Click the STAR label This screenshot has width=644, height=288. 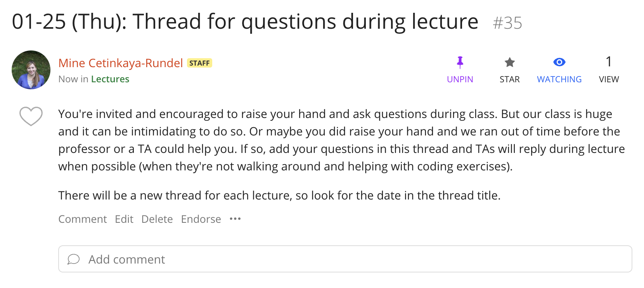(x=509, y=79)
